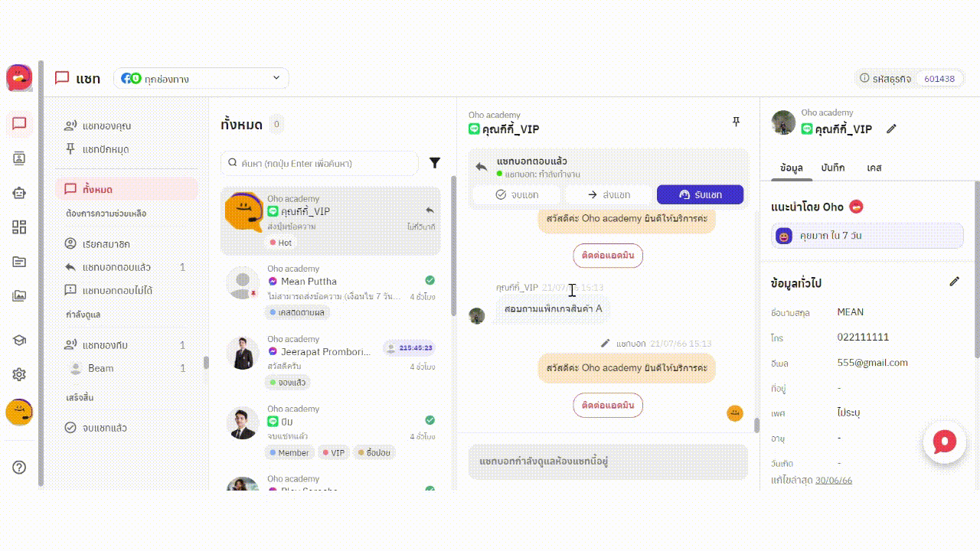Open the settings gear in left sidebar
Viewport: 980px width, 551px height.
click(19, 374)
